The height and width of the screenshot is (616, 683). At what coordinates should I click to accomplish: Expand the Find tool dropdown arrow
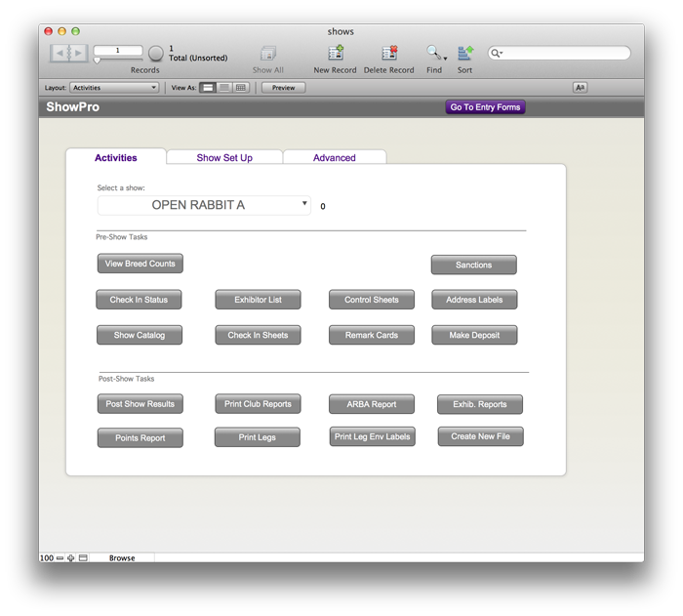click(445, 58)
